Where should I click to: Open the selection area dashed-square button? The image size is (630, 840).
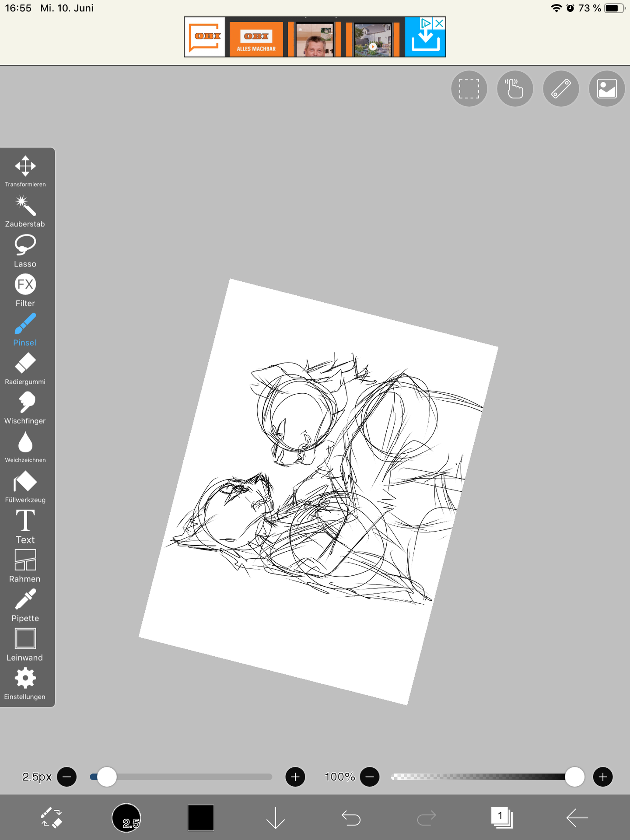tap(469, 88)
